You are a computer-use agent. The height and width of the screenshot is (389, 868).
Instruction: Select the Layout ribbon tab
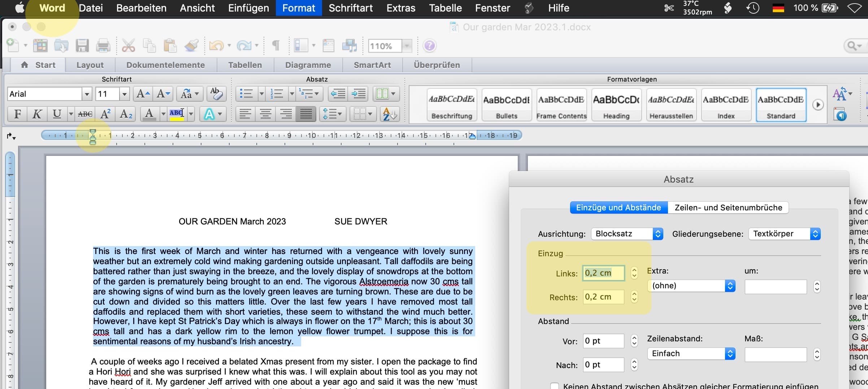pyautogui.click(x=90, y=65)
